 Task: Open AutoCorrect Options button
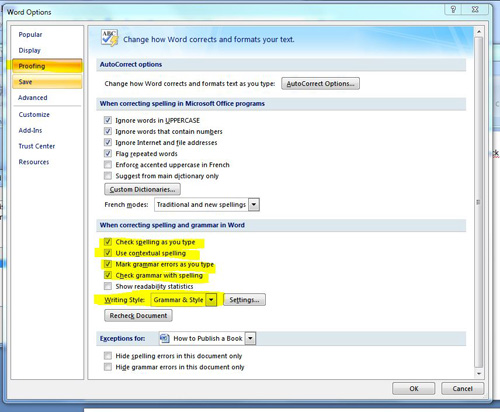point(320,84)
